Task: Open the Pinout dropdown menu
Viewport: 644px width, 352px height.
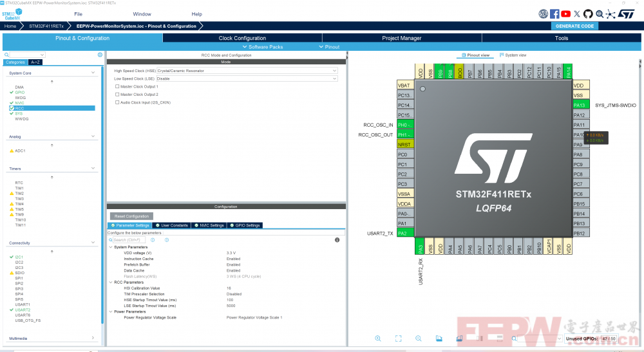Action: tap(329, 47)
